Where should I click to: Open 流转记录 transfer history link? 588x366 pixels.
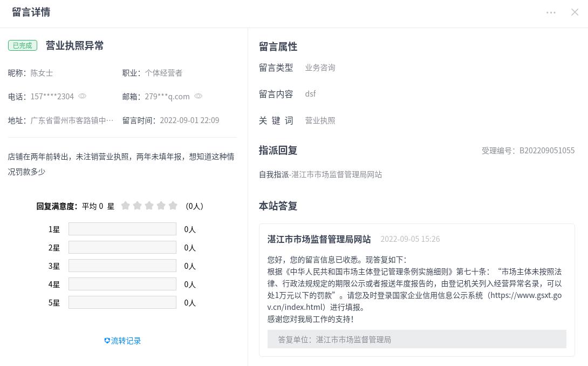(122, 341)
